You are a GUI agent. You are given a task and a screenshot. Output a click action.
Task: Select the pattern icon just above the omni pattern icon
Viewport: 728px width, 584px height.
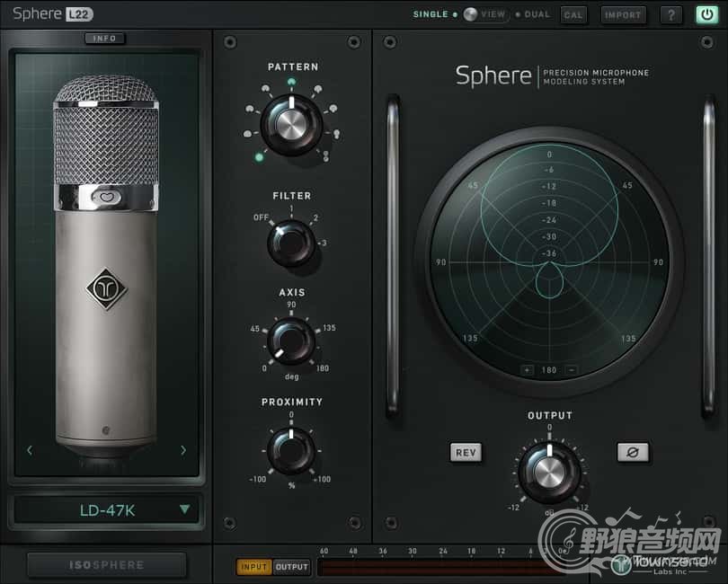pos(248,134)
